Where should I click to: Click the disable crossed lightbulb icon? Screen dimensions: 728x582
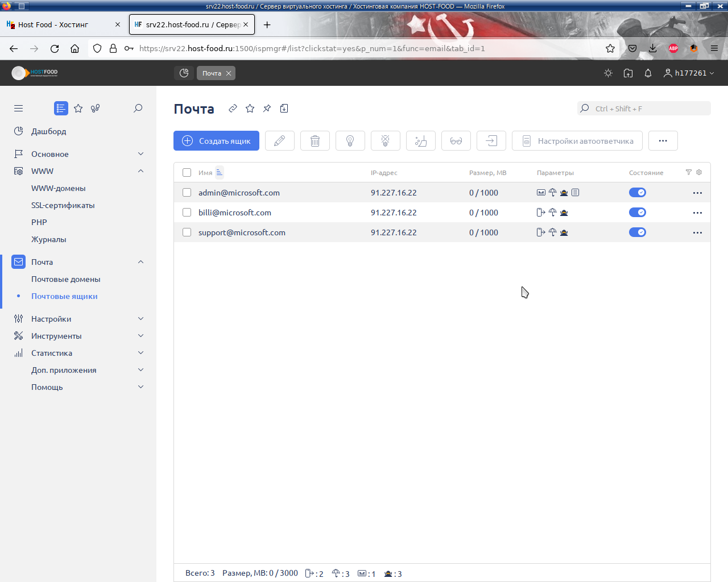coord(386,141)
